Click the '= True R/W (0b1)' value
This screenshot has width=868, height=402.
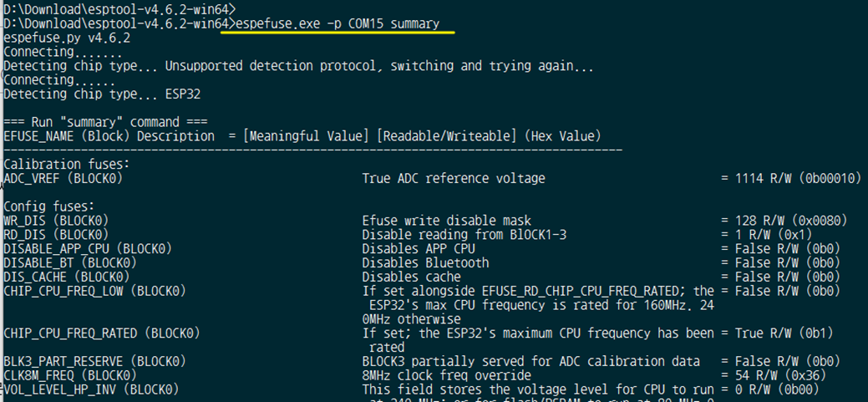tap(777, 333)
